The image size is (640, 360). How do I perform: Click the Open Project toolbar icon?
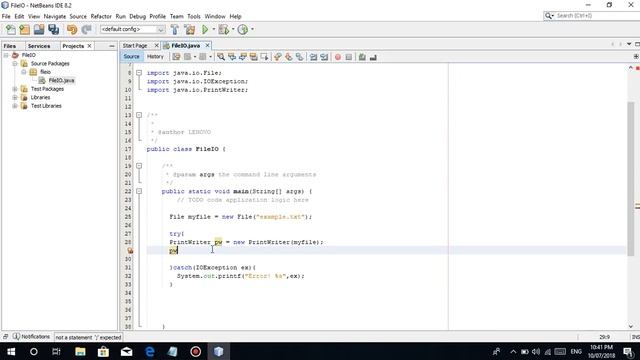pos(39,29)
